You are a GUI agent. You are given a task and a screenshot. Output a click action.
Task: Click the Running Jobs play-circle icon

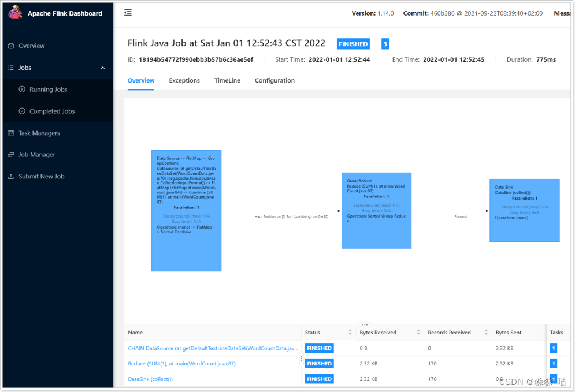[22, 89]
